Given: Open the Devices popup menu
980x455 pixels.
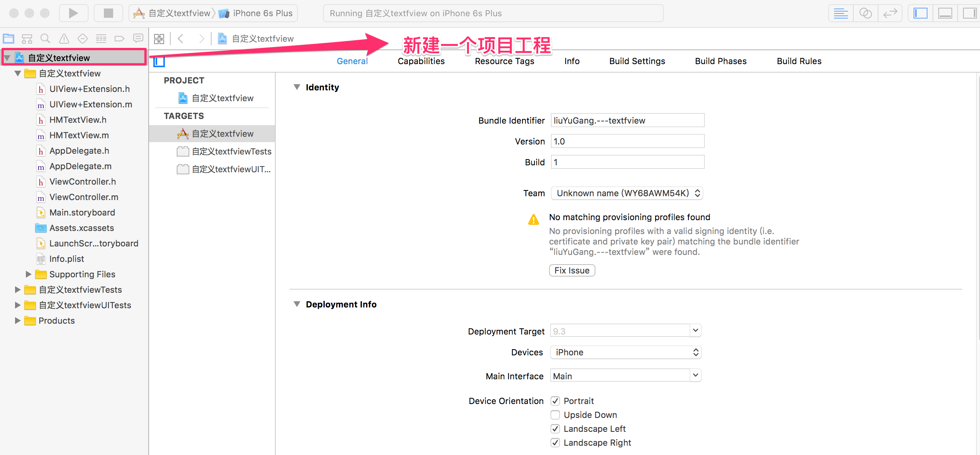Looking at the screenshot, I should click(x=626, y=352).
